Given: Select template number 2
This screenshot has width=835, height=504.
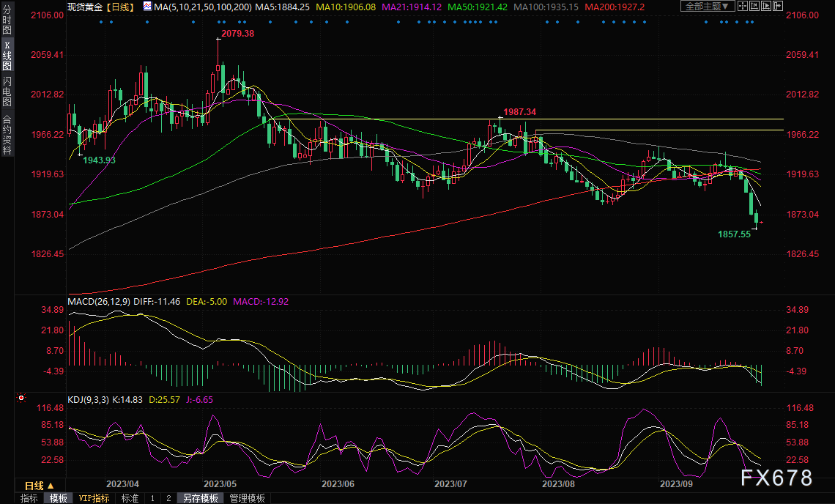Looking at the screenshot, I should (x=168, y=498).
